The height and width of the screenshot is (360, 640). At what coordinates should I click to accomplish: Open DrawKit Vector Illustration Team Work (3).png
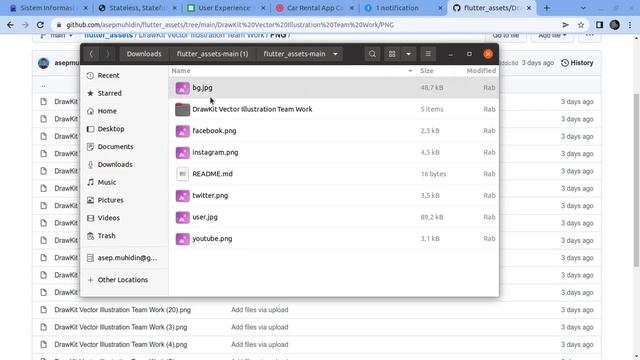click(x=121, y=327)
